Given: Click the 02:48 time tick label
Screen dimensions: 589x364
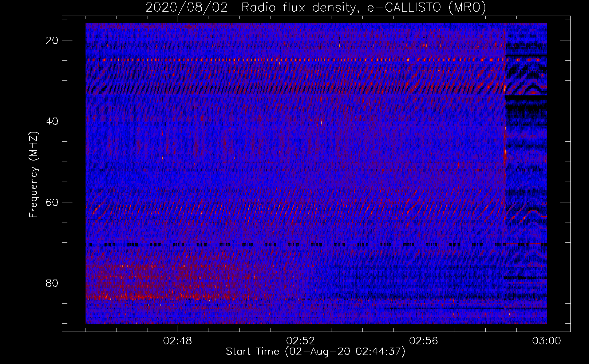Looking at the screenshot, I should tap(178, 341).
